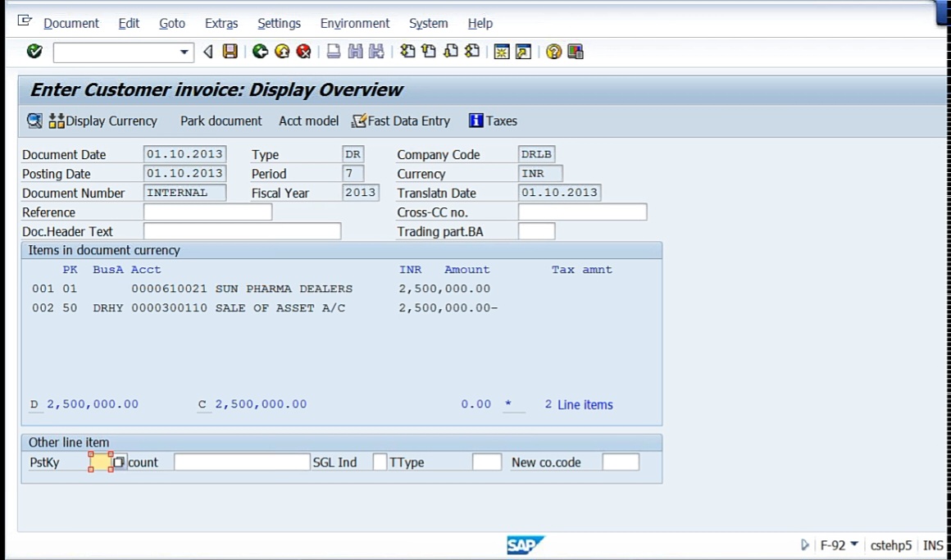Image resolution: width=951 pixels, height=560 pixels.
Task: Click the Last Page icon
Action: pos(472,52)
